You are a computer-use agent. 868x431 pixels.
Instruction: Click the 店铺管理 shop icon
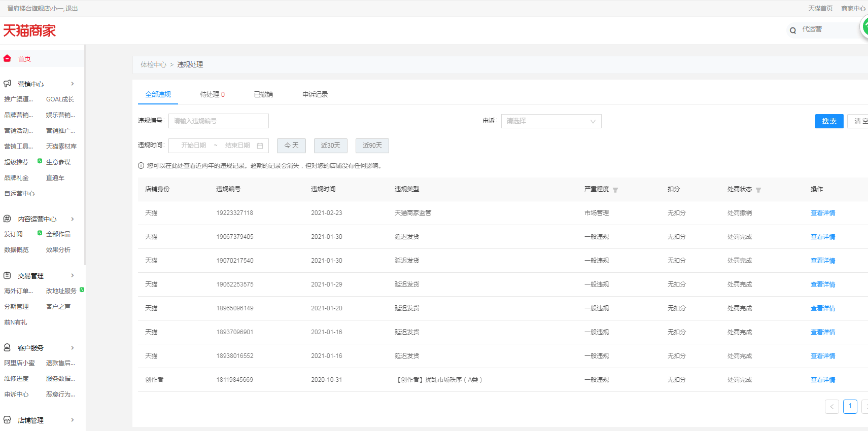[7, 420]
